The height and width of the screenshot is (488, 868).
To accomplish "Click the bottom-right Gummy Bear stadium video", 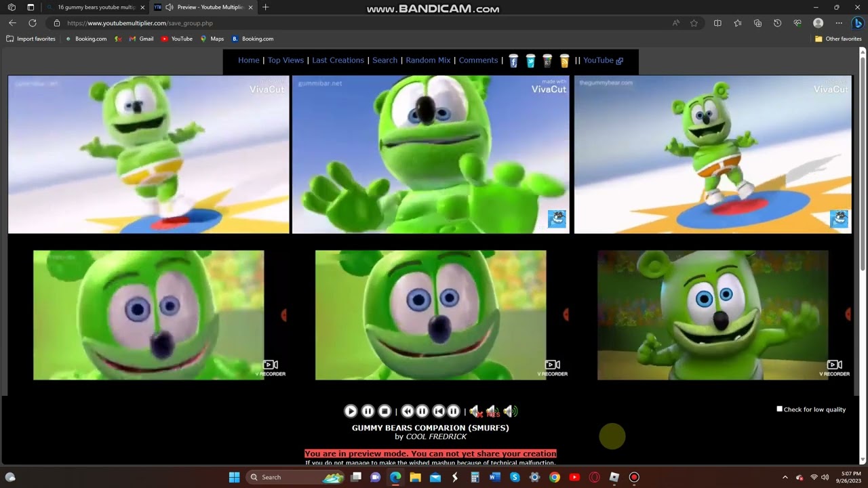I will (x=713, y=315).
